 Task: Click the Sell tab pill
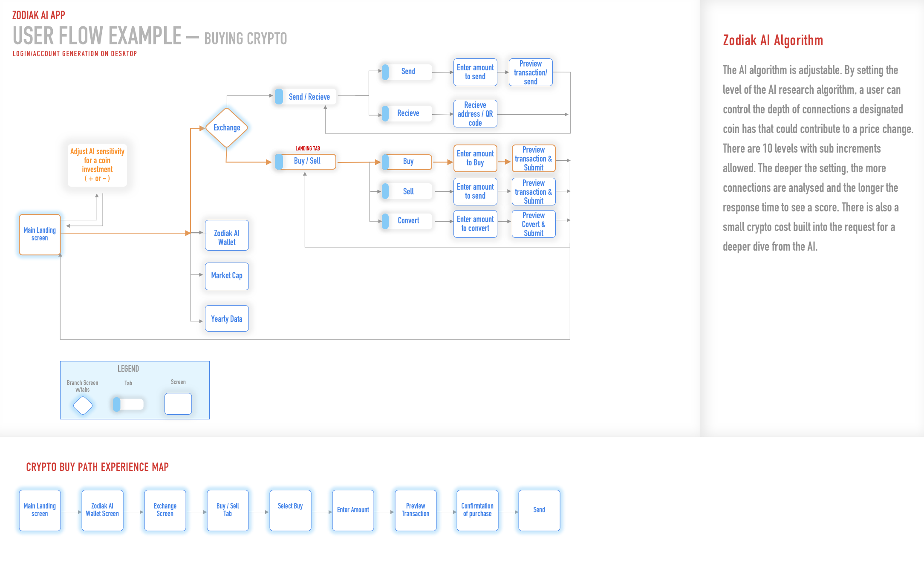(x=407, y=191)
